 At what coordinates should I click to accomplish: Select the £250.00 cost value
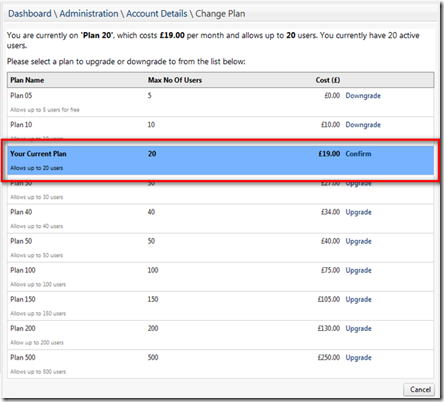329,357
